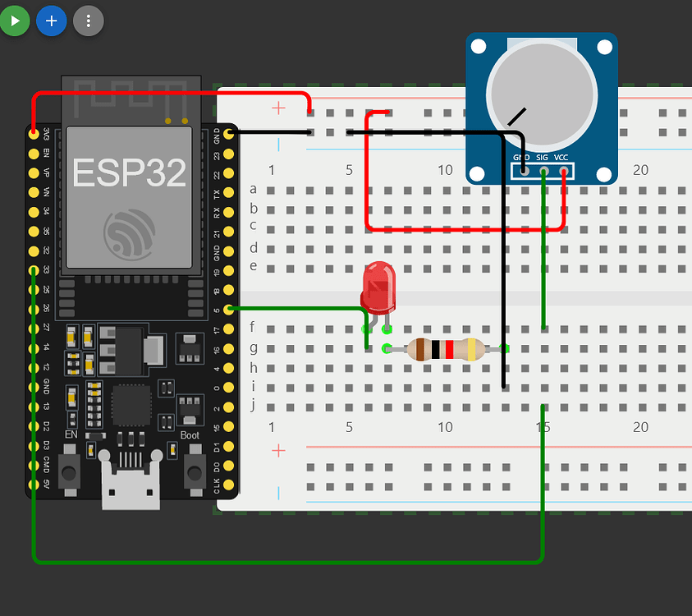Select the red LED

378,287
